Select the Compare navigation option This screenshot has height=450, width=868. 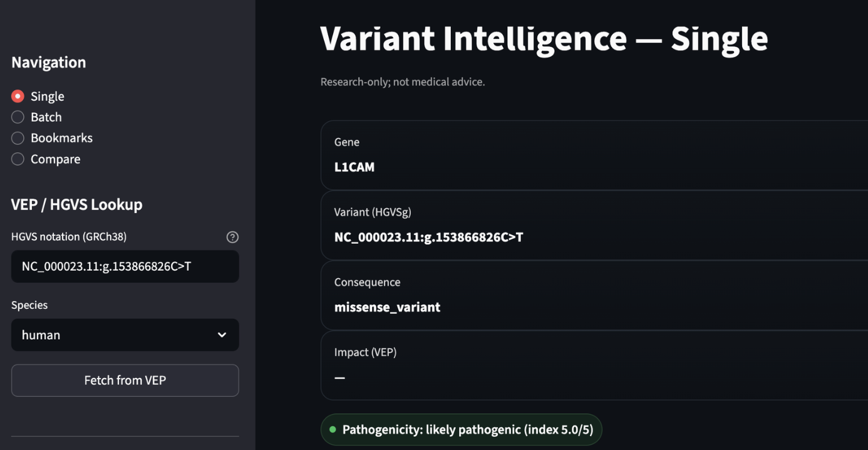18,159
